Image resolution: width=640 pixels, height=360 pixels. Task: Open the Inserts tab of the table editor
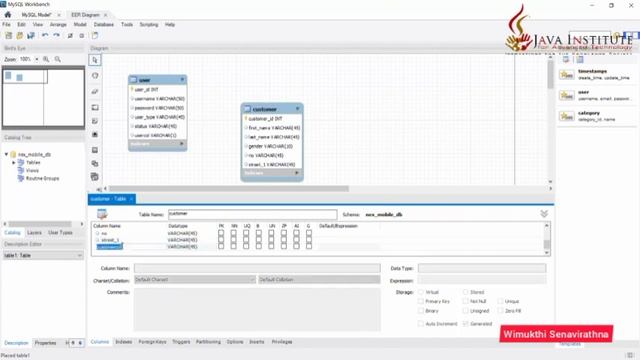click(x=257, y=342)
